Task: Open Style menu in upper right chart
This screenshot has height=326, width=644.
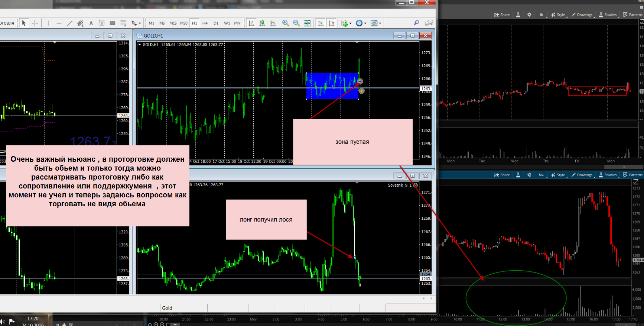Action: pyautogui.click(x=559, y=15)
